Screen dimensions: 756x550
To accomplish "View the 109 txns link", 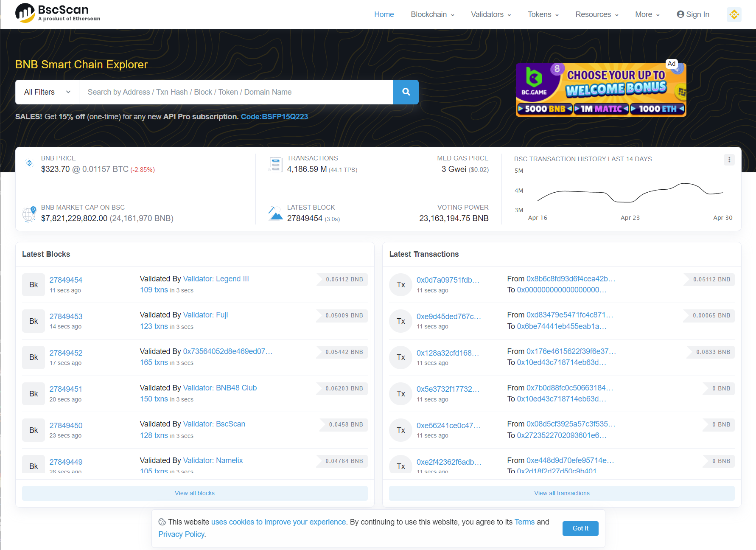I will coord(154,290).
